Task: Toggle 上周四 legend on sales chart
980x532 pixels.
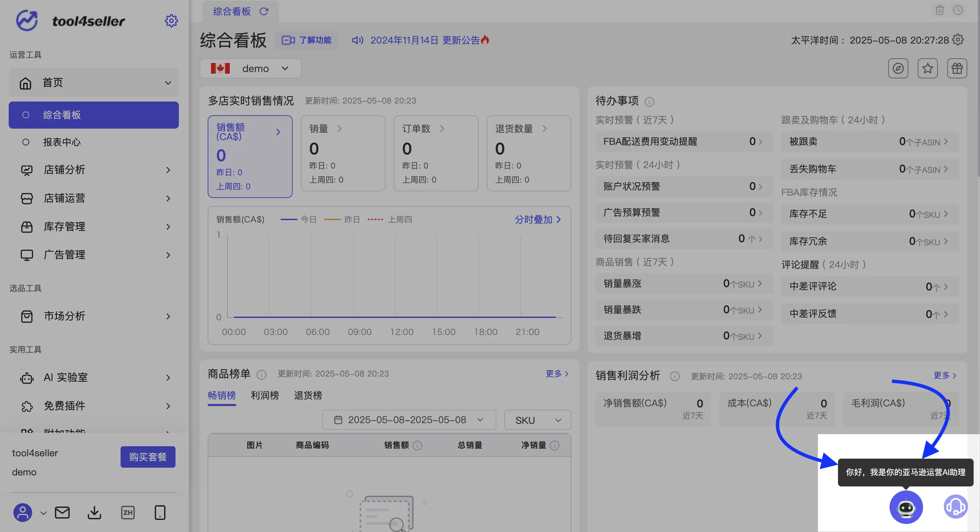Action: (390, 219)
